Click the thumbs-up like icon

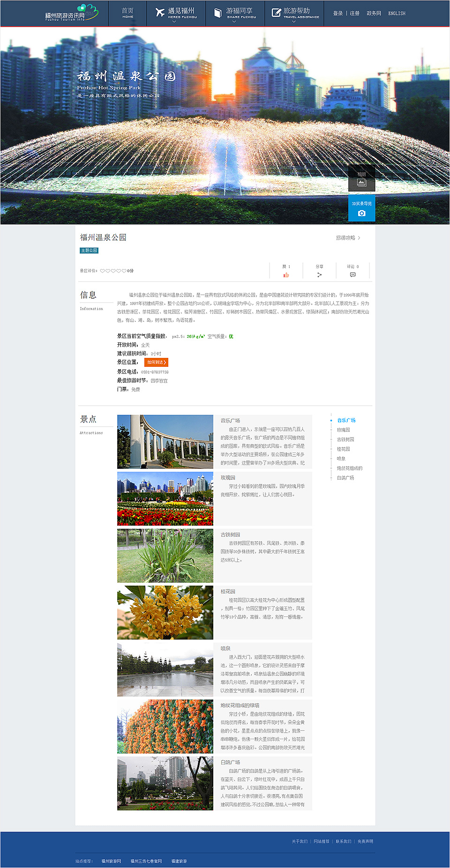[x=286, y=275]
